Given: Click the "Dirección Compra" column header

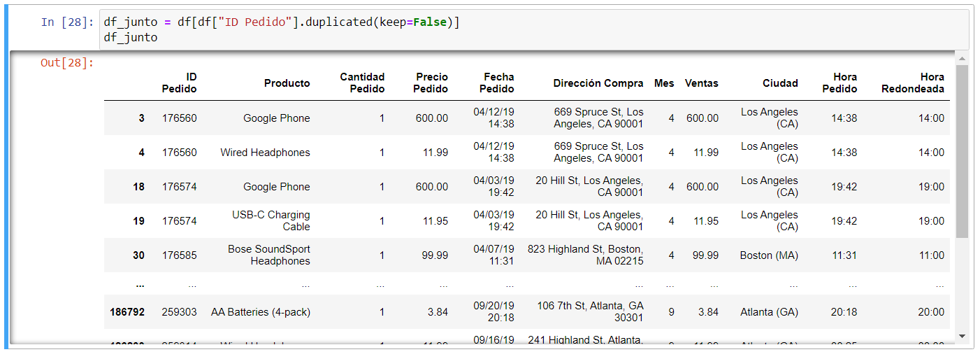Looking at the screenshot, I should click(x=598, y=83).
